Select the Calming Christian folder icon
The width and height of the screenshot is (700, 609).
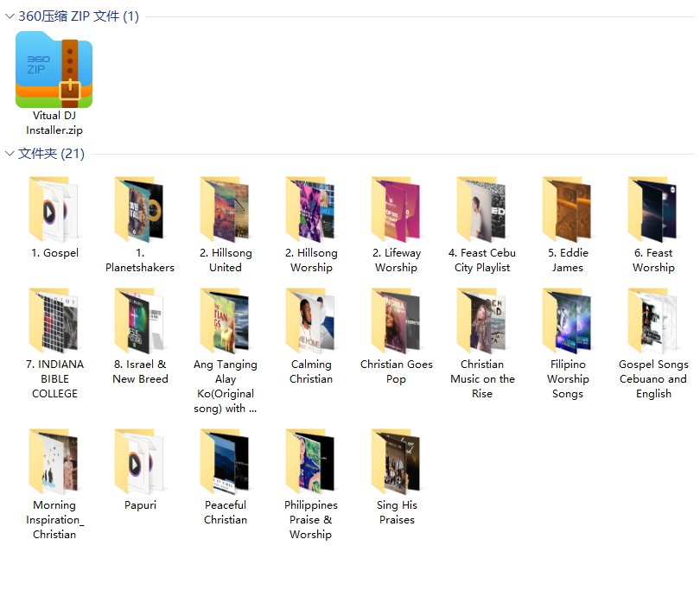coord(311,321)
